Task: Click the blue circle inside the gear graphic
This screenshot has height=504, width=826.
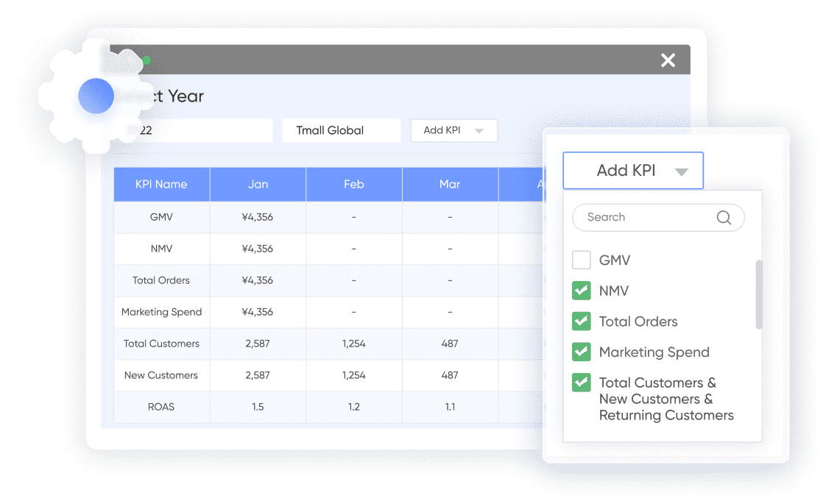Action: 96,96
